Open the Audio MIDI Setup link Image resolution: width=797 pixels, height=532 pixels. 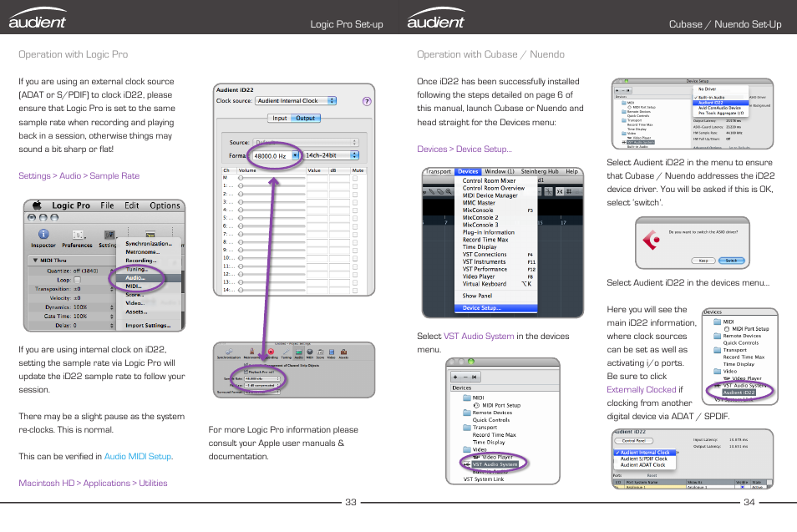[x=137, y=456]
